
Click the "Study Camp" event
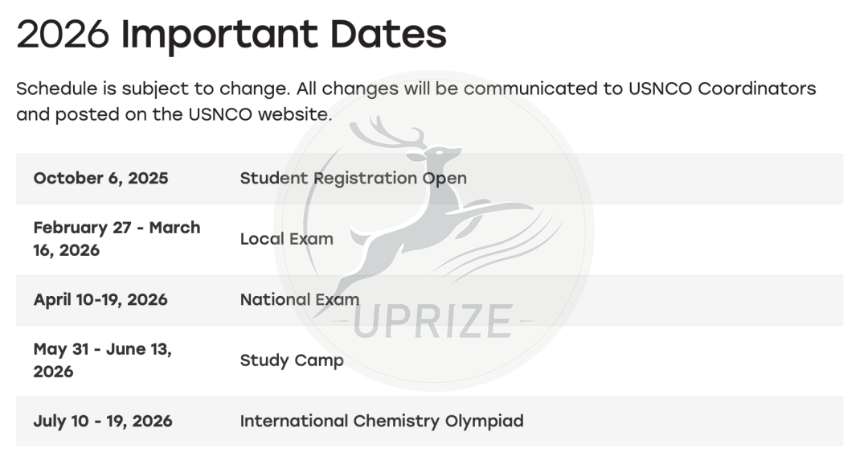click(x=291, y=360)
